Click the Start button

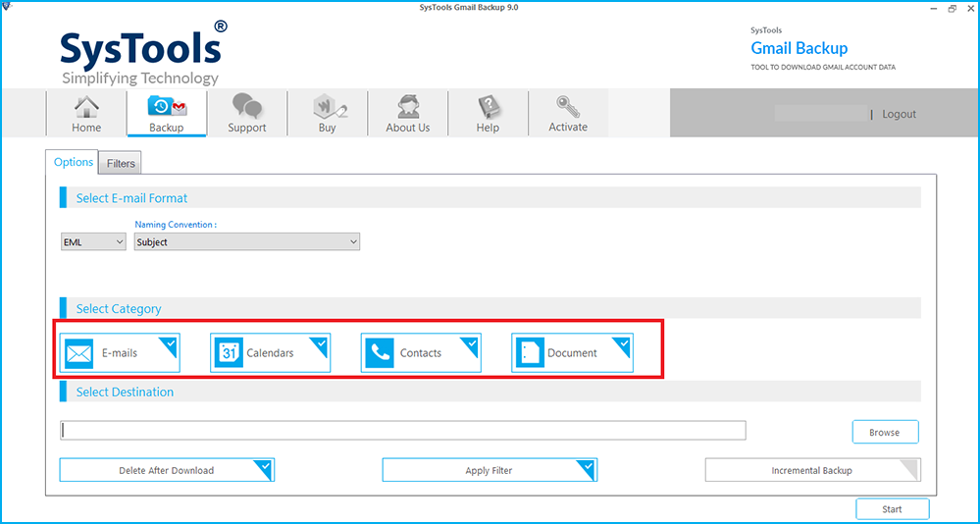pos(892,509)
